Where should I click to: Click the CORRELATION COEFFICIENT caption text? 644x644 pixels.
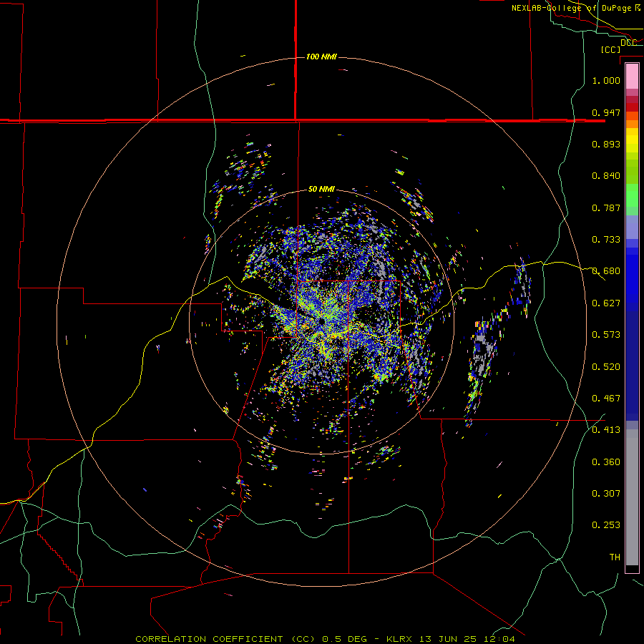pos(209,639)
